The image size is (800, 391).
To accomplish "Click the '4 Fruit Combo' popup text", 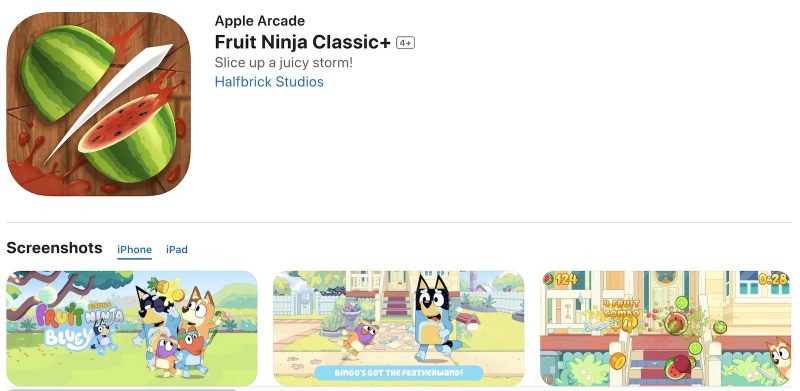I will (621, 310).
